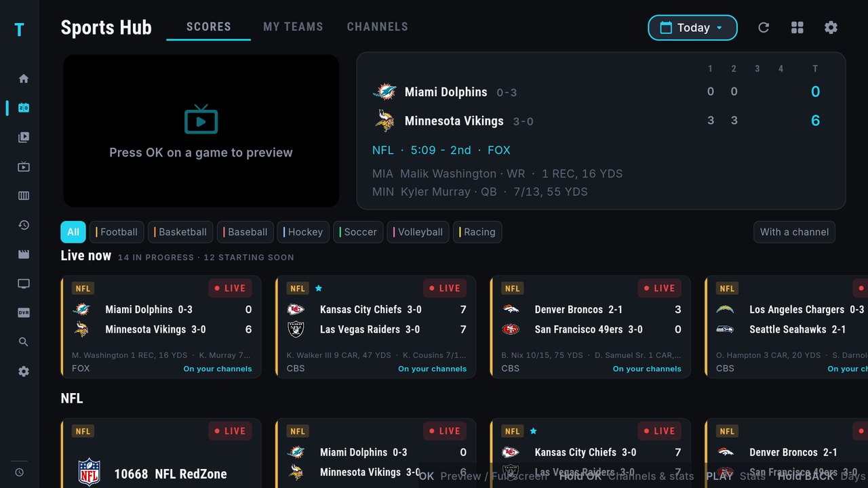The width and height of the screenshot is (868, 488).
Task: Click the Miami Dolphins logo in scoreboard panel
Action: 384,91
